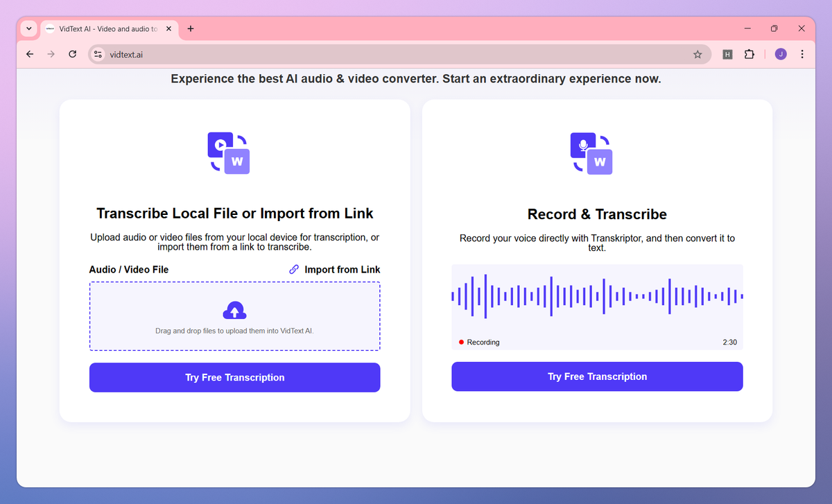The width and height of the screenshot is (832, 504).
Task: Click the video-to-document transcribe icon
Action: pos(229,153)
